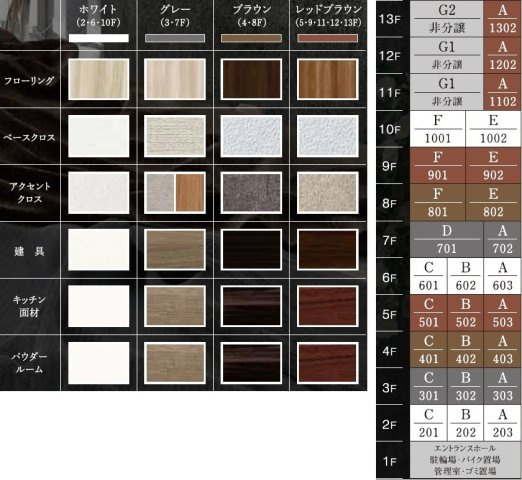The image size is (522, 480).
Task: Select unit E 902
Action: (493, 166)
